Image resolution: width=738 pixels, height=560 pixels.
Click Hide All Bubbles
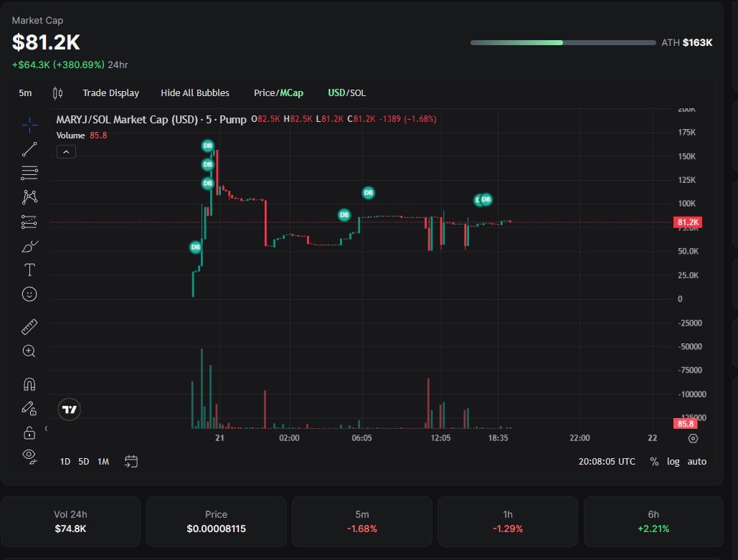point(195,92)
